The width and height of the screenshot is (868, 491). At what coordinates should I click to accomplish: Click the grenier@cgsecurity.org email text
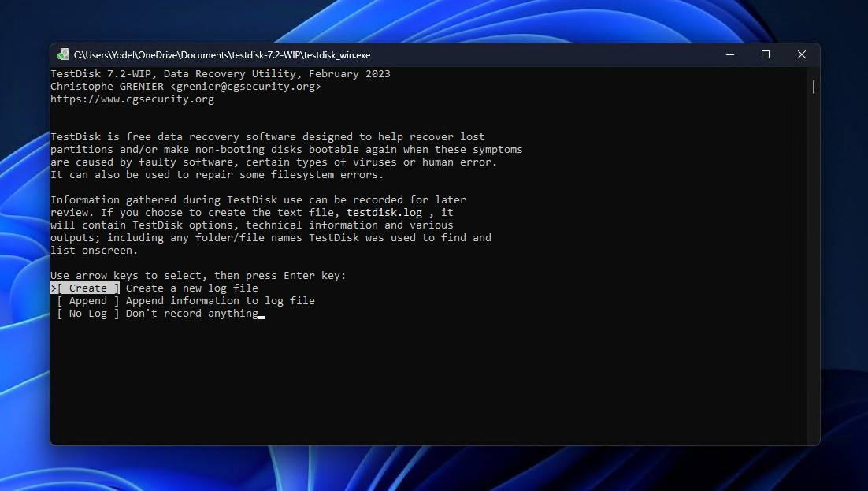(245, 87)
